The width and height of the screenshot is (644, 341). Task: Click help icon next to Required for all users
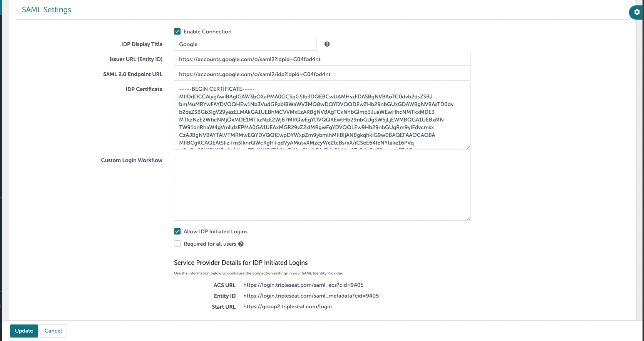point(241,244)
